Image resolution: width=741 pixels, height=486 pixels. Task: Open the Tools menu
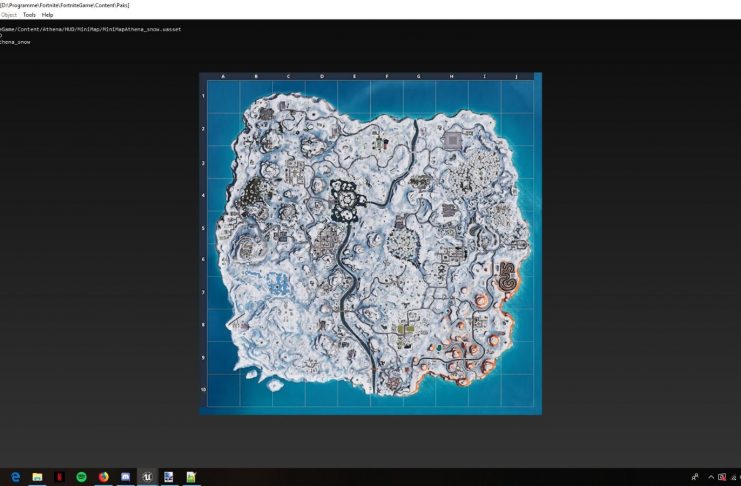click(x=29, y=15)
